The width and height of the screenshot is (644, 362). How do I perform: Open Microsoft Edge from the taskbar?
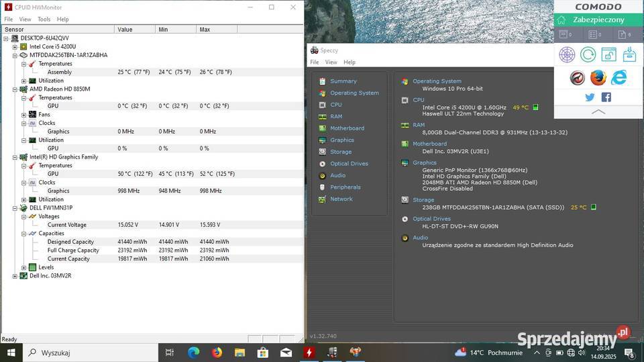pos(194,352)
